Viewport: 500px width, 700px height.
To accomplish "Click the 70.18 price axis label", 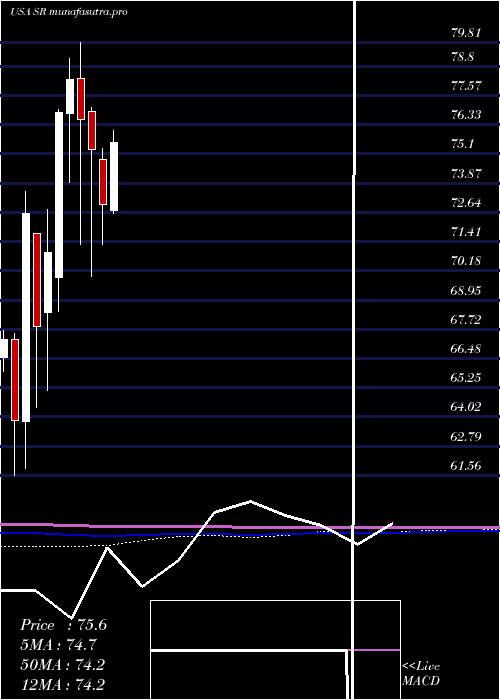I will (466, 260).
